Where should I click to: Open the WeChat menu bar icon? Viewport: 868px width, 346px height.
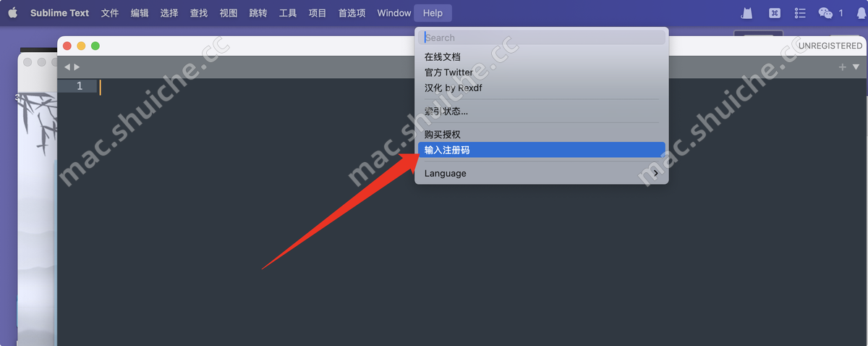[825, 13]
